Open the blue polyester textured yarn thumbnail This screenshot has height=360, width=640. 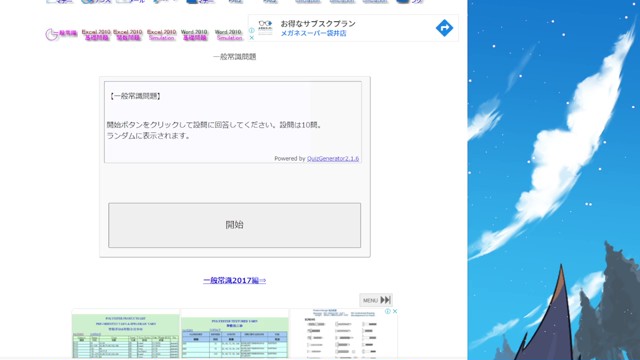234,334
